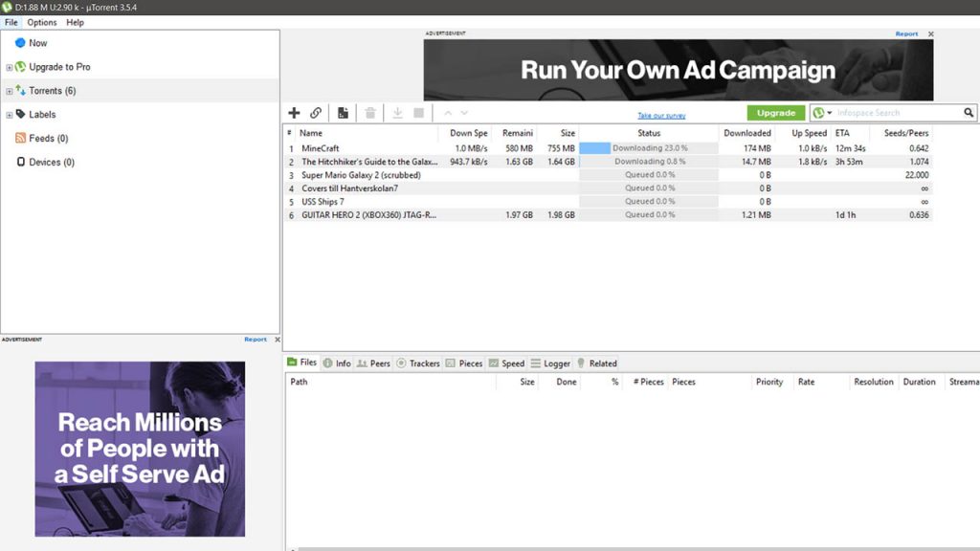
Task: Click the move-down queue arrow
Action: [x=464, y=113]
